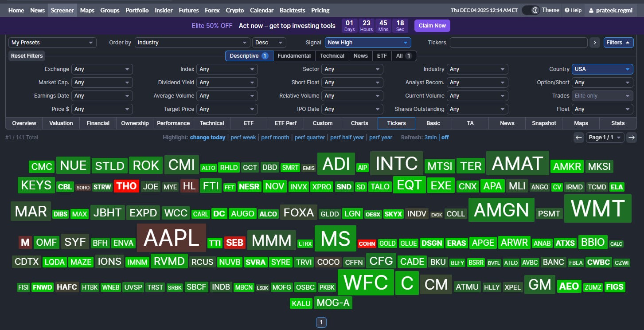Open Analyst Recom. filter dropdown

tap(477, 82)
